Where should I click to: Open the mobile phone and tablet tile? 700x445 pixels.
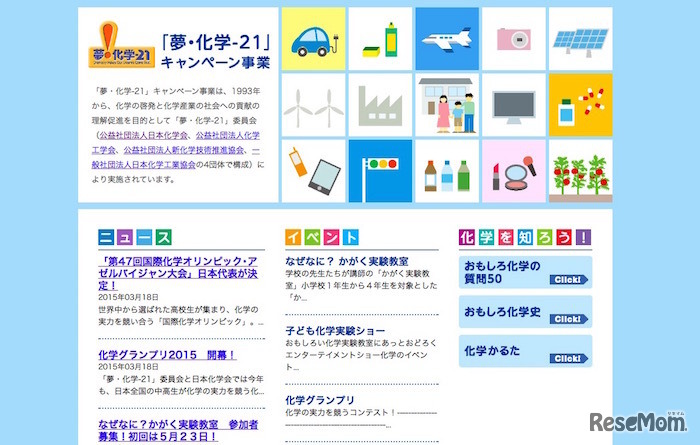(313, 171)
